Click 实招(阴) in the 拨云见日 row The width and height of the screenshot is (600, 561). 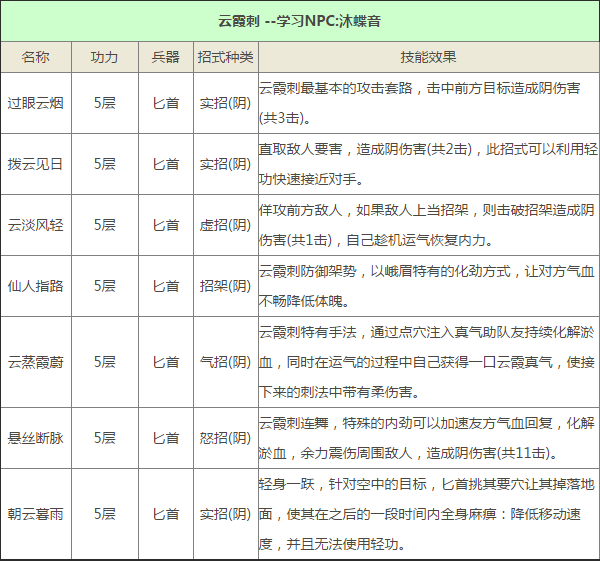tap(225, 164)
